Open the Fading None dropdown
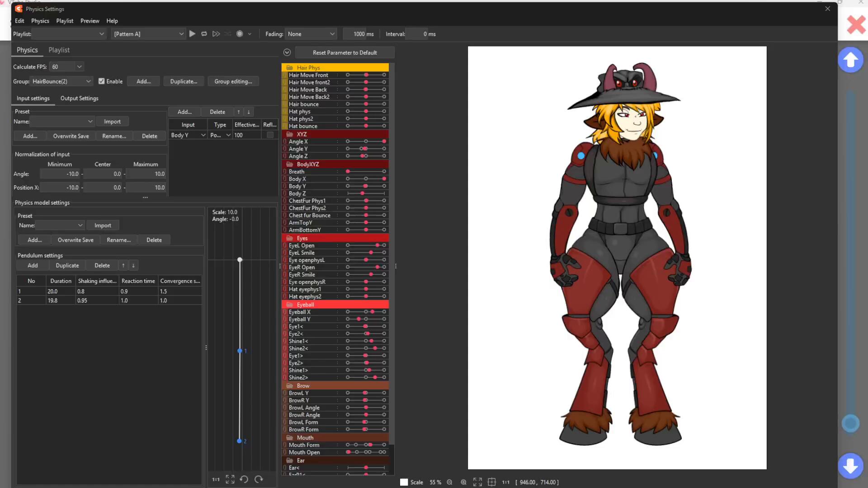The image size is (868, 488). click(x=311, y=34)
